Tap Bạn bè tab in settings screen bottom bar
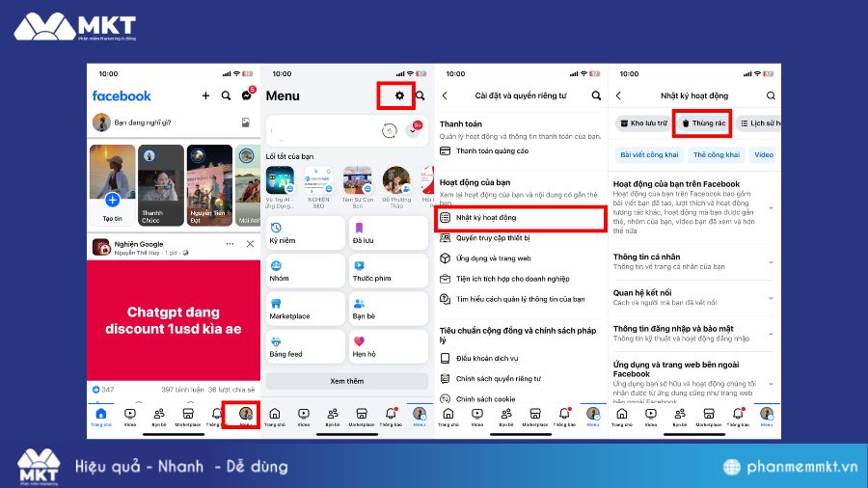868x488 pixels. coord(506,416)
